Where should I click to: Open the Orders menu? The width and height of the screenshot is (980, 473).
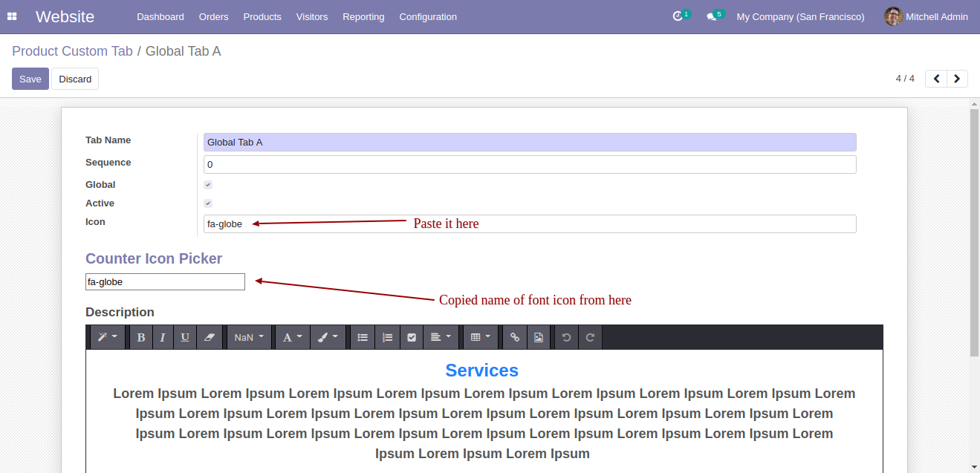[x=214, y=16]
